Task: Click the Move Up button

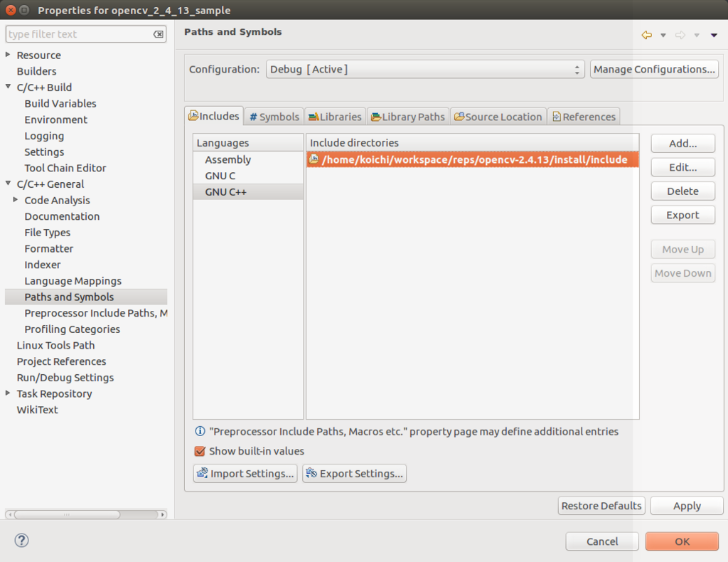Action: tap(682, 250)
